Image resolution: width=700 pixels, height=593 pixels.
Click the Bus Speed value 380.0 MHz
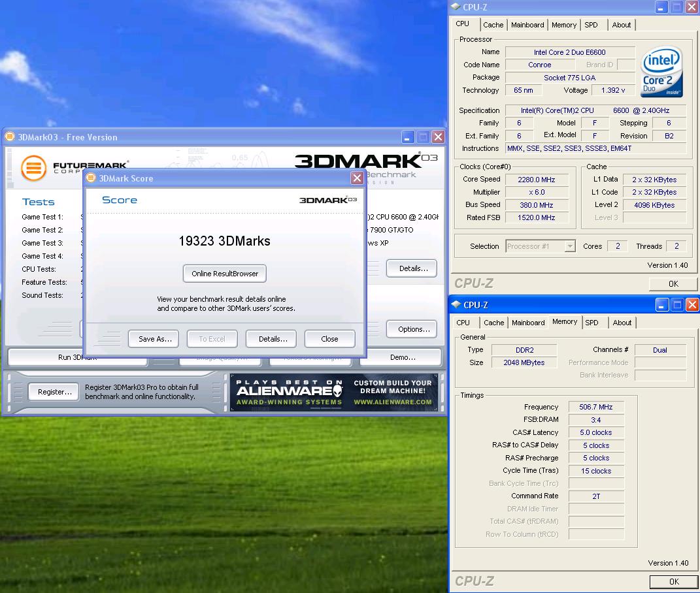point(537,205)
